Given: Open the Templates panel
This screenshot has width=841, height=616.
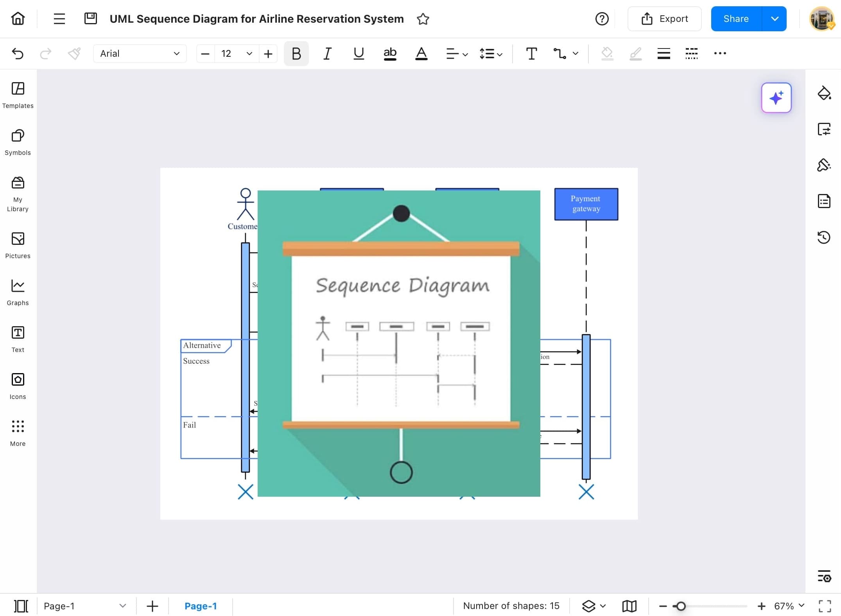Looking at the screenshot, I should (18, 95).
